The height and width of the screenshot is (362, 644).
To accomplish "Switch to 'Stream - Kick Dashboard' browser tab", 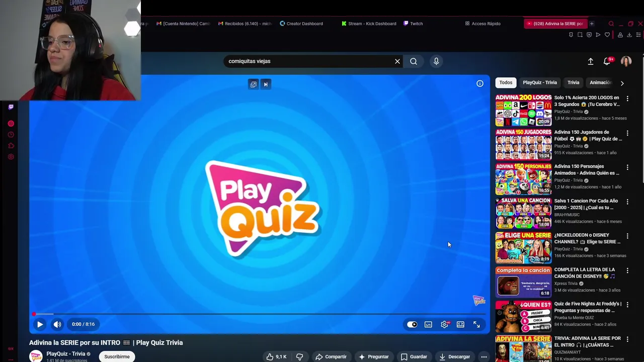I will pyautogui.click(x=369, y=24).
